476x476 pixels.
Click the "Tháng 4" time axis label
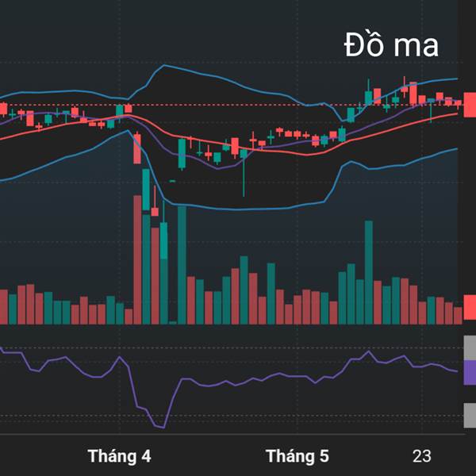click(119, 456)
